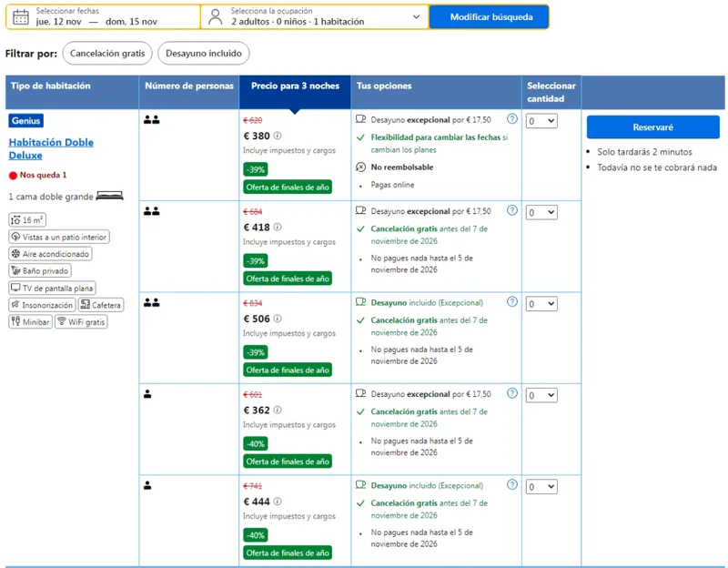728x568 pixels.
Task: Open quantity dropdown for the € 506 option
Action: [x=541, y=304]
